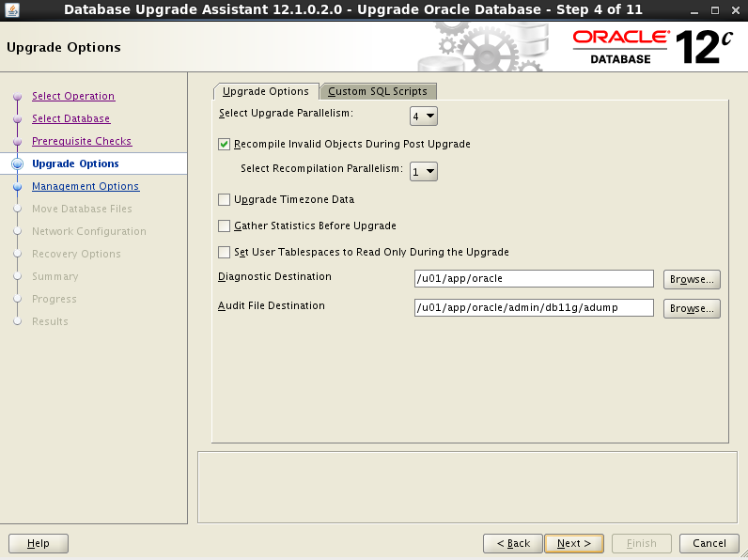The image size is (748, 560).
Task: Close the Database Upgrade Assistant window
Action: pyautogui.click(x=736, y=10)
